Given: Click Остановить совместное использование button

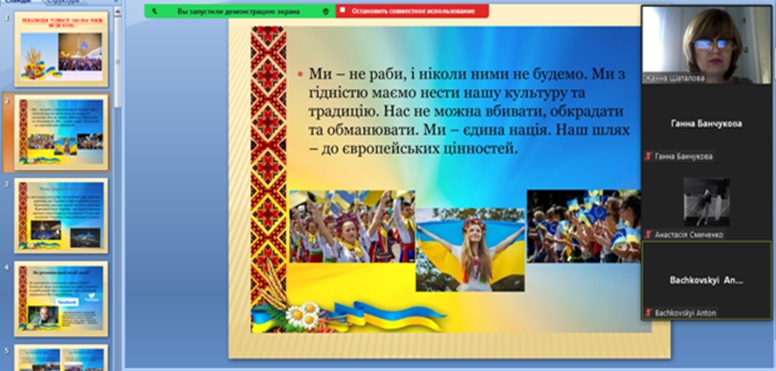Looking at the screenshot, I should pos(413,11).
